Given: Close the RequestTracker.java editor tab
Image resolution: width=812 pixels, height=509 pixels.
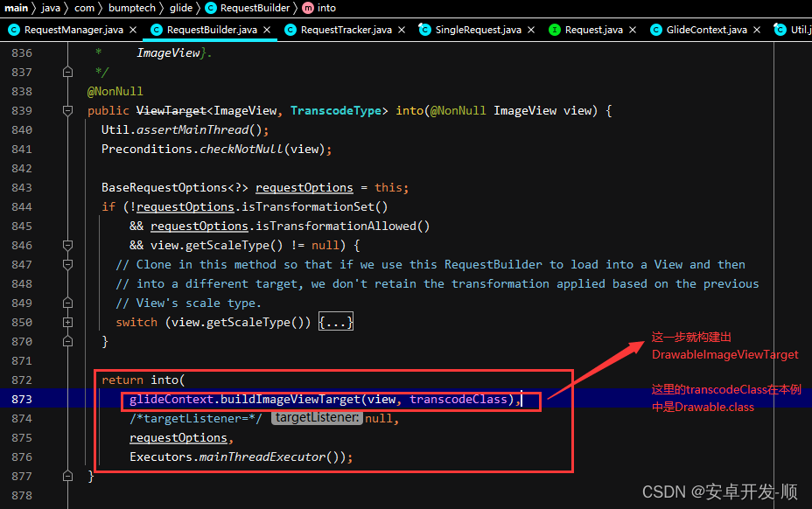Looking at the screenshot, I should pos(402,30).
